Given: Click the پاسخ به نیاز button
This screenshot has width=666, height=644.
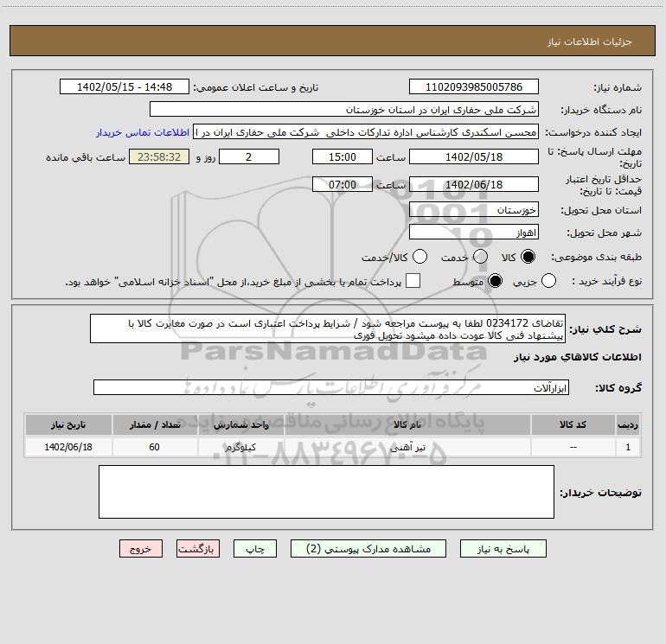Looking at the screenshot, I should [x=503, y=549].
